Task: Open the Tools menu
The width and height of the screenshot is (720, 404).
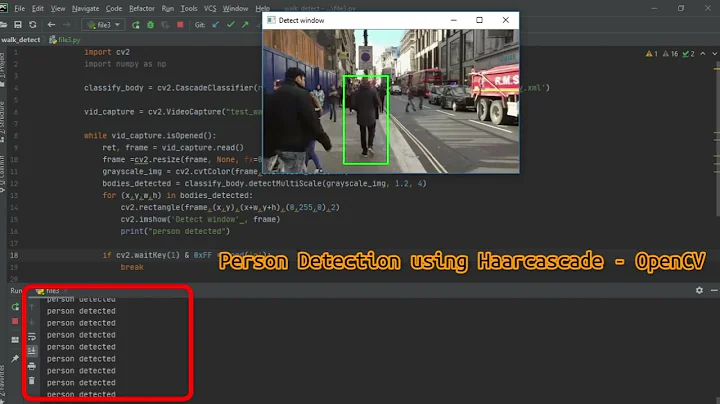Action: 189,9
